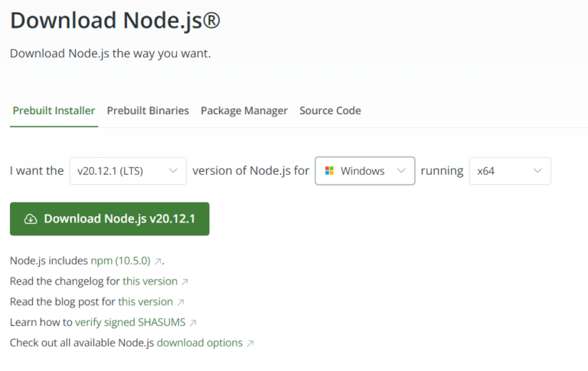Select the Package Manager tab

pos(244,111)
